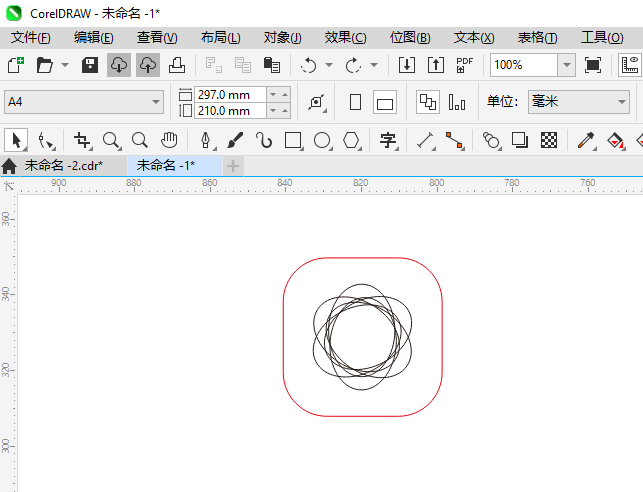Screen dimensions: 643x492
Task: Select the Crop tool
Action: [82, 140]
